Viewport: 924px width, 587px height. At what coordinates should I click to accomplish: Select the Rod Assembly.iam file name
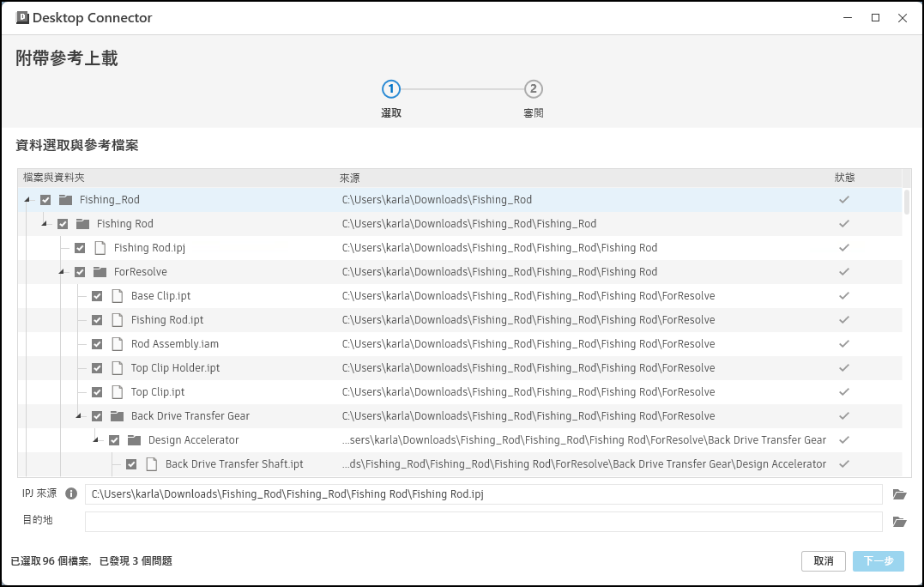tap(174, 343)
